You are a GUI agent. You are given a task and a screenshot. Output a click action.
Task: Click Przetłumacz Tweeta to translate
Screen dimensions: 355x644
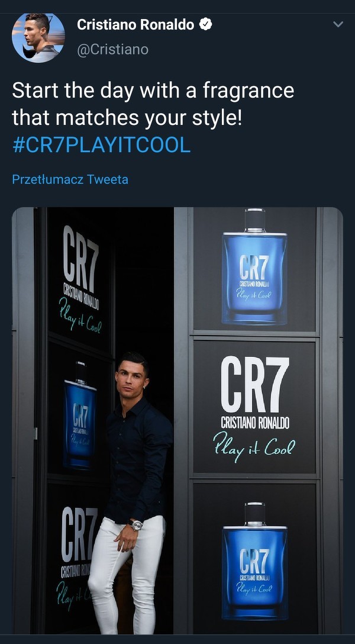click(x=70, y=179)
